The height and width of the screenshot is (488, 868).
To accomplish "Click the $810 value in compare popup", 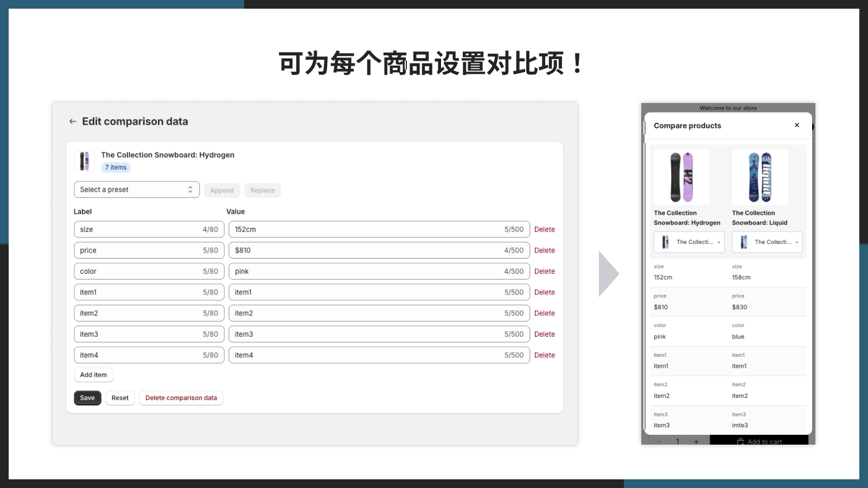I will pos(661,307).
